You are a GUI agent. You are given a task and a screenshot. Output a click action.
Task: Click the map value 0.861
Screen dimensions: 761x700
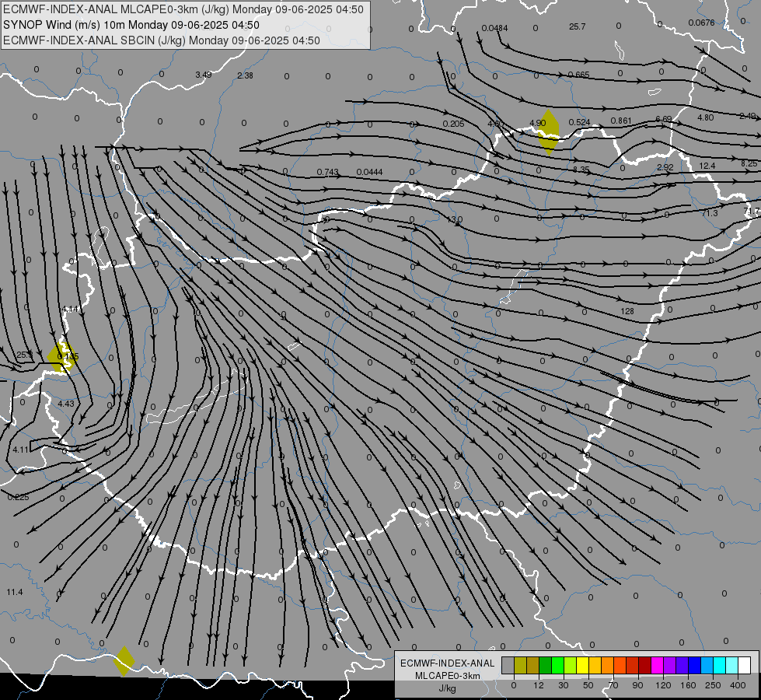click(621, 121)
